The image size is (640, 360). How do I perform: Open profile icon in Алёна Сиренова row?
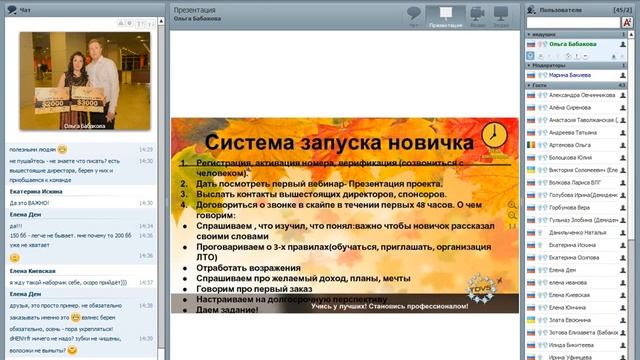(x=623, y=108)
